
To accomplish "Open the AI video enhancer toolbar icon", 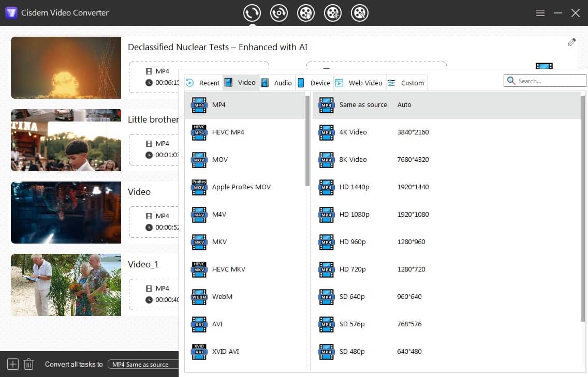I will point(333,12).
